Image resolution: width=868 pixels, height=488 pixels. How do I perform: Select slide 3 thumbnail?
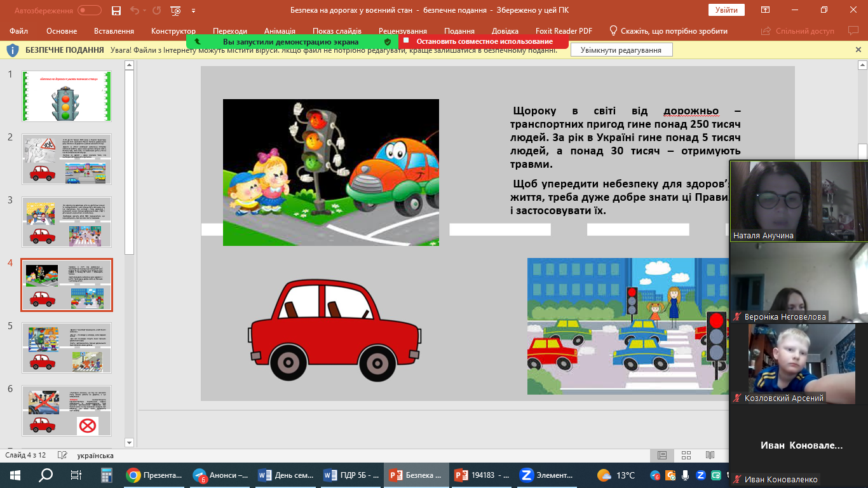[x=67, y=222]
